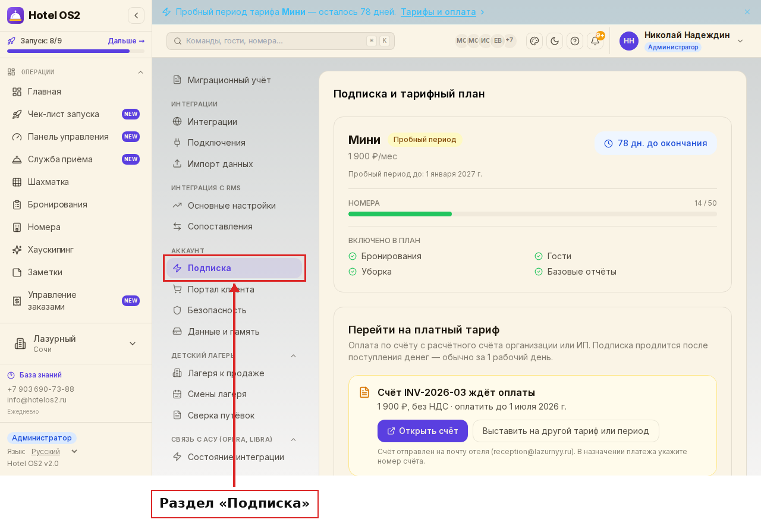Open Безопасность settings
The height and width of the screenshot is (532, 761).
[x=234, y=310]
